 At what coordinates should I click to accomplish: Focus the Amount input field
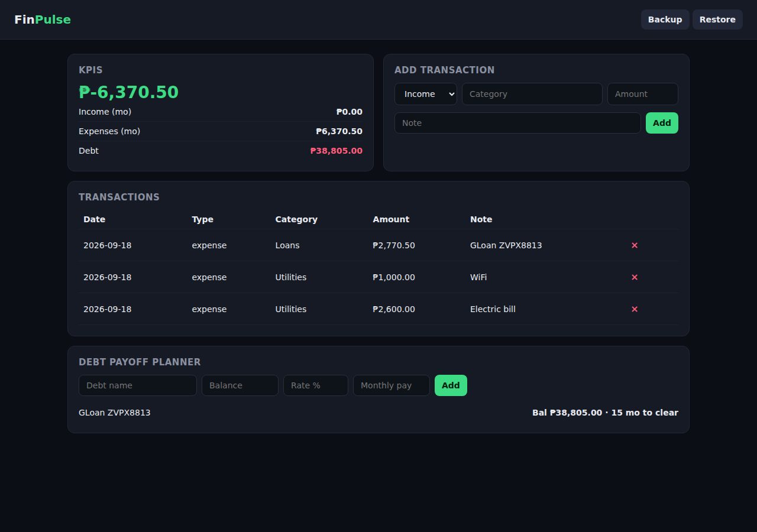643,94
